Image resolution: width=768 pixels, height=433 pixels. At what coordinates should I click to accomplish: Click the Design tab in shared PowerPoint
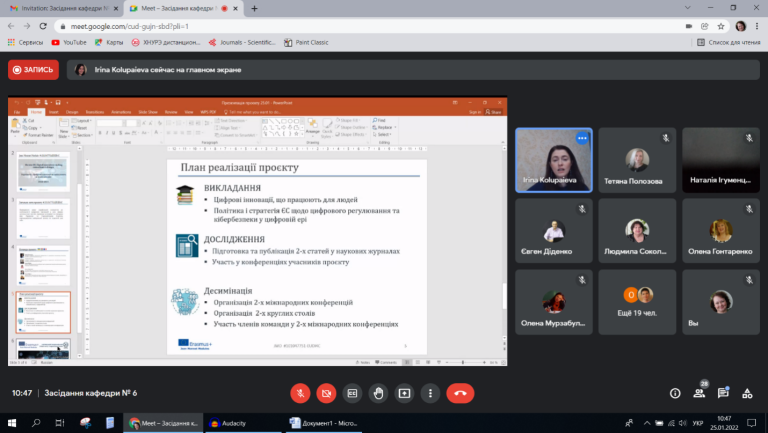click(x=72, y=112)
